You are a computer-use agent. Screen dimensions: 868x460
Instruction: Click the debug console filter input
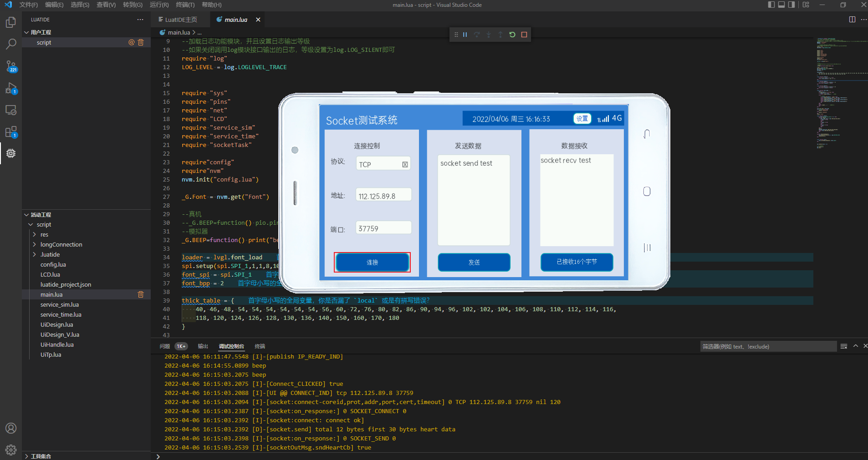[x=768, y=346]
